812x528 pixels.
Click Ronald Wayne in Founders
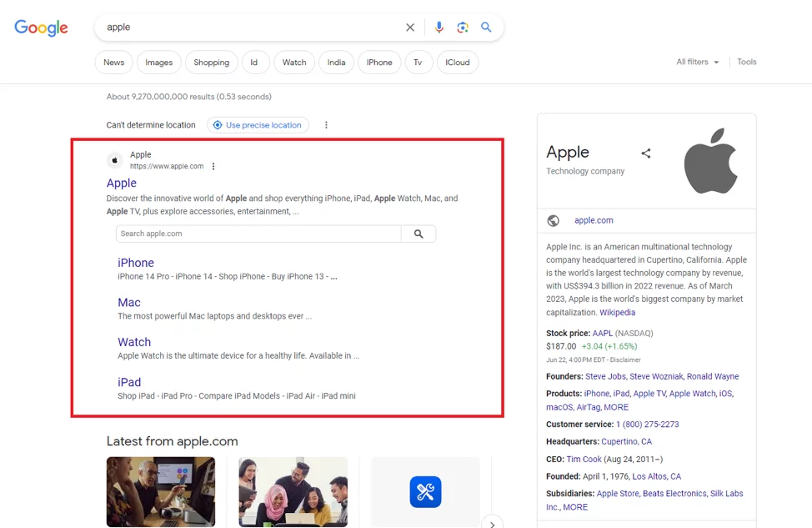(713, 376)
